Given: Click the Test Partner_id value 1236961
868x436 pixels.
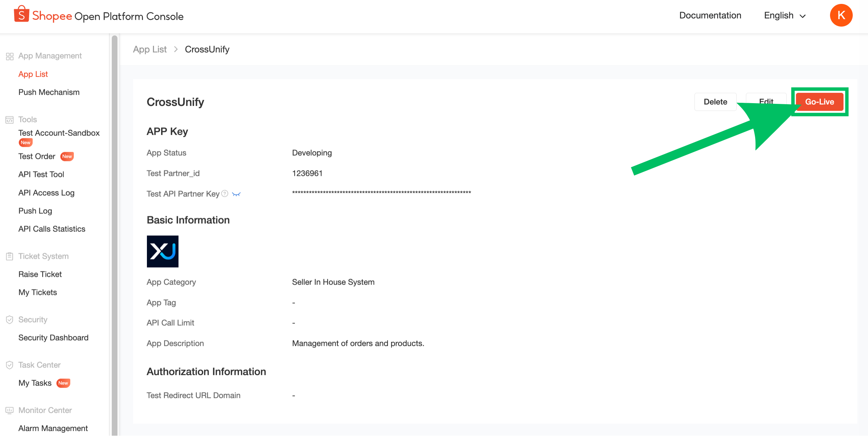Looking at the screenshot, I should 307,173.
